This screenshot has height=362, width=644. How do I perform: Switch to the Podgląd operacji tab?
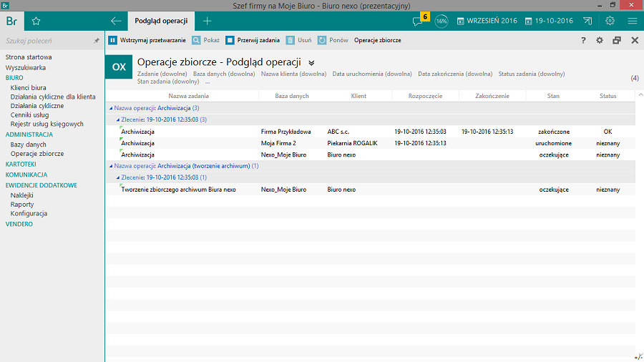coord(161,21)
